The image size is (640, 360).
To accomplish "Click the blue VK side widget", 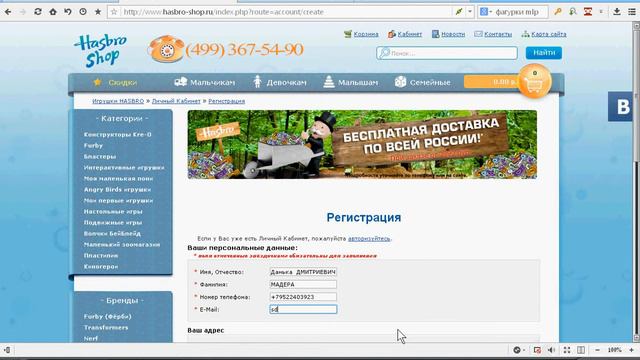I will pyautogui.click(x=620, y=107).
